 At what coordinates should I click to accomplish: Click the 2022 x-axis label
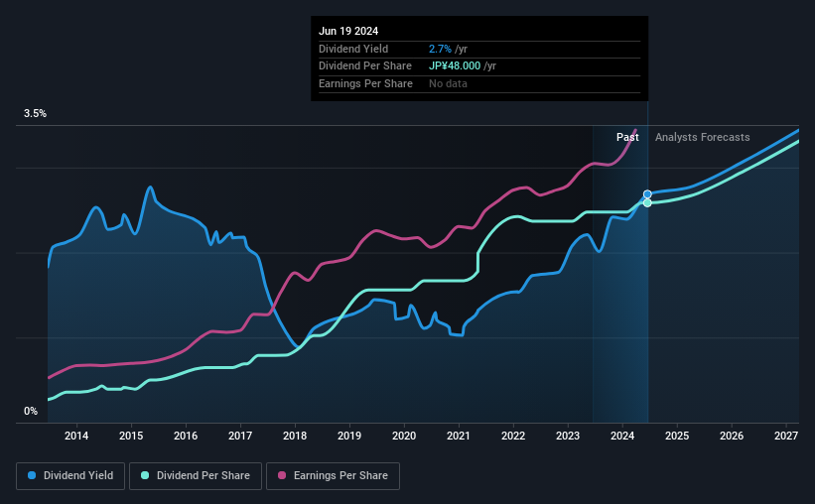pos(513,436)
